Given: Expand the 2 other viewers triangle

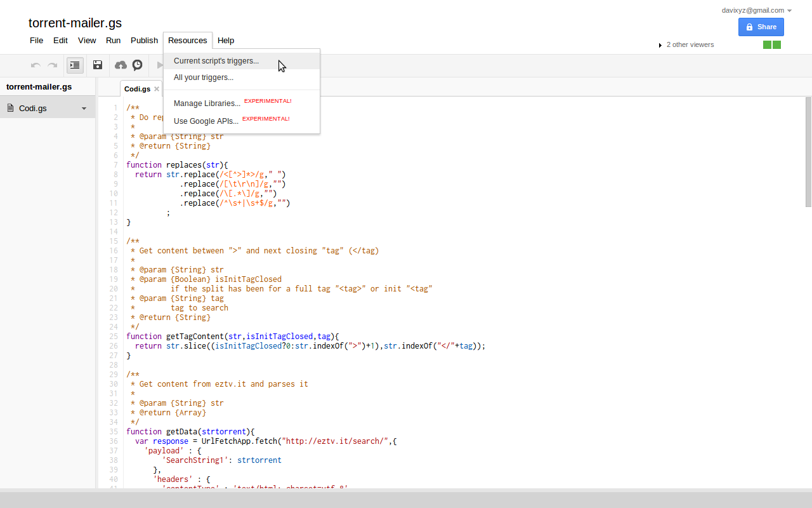Looking at the screenshot, I should tap(660, 45).
